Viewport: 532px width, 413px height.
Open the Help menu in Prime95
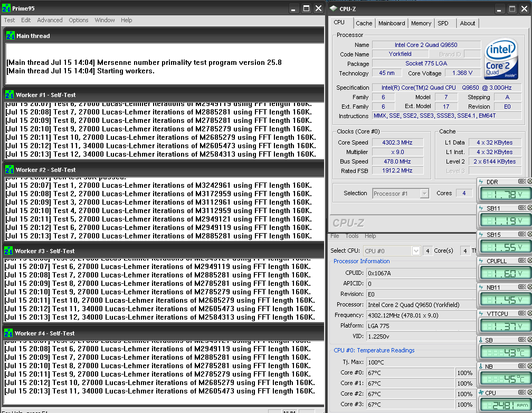pos(126,20)
